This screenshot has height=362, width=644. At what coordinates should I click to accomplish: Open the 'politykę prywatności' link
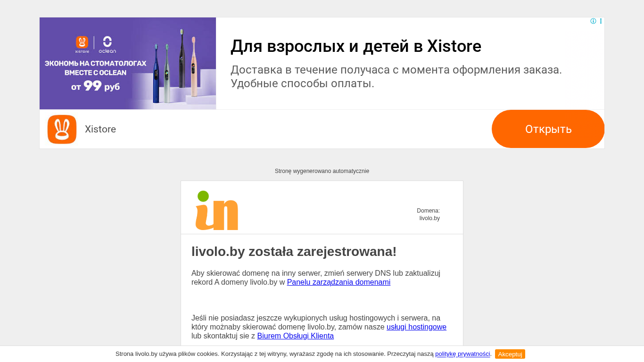click(462, 354)
